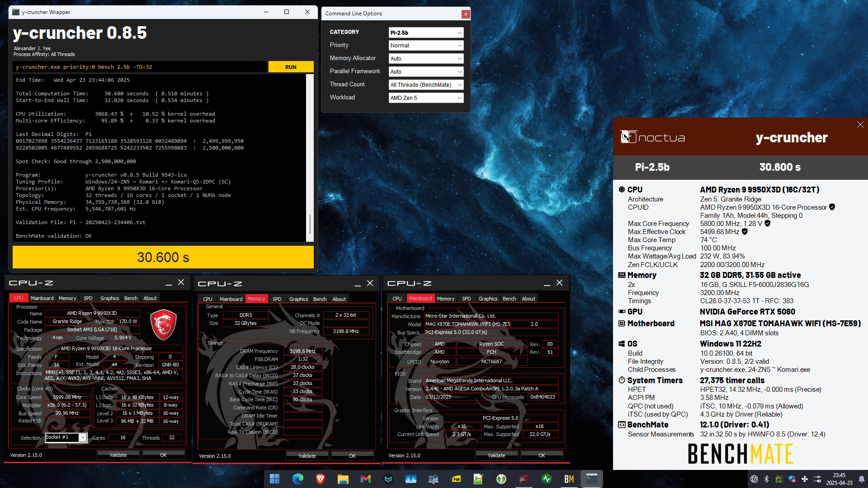The width and height of the screenshot is (868, 488).
Task: Switch to the BenchMate BM taskbar icon
Action: click(569, 479)
